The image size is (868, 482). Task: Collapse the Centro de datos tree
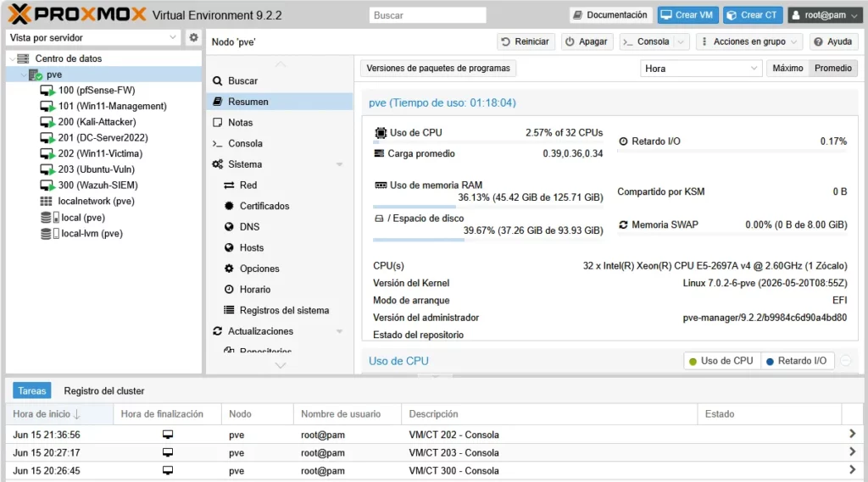[x=13, y=58]
